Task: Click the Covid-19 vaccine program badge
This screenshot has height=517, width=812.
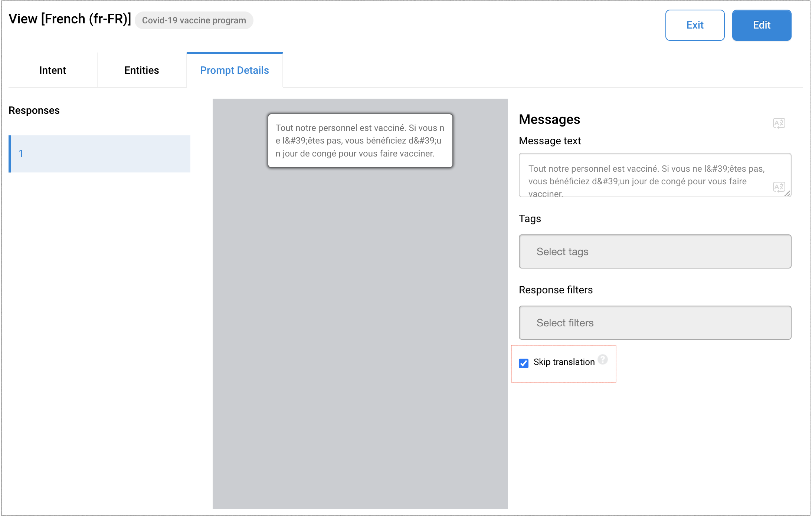Action: coord(194,20)
